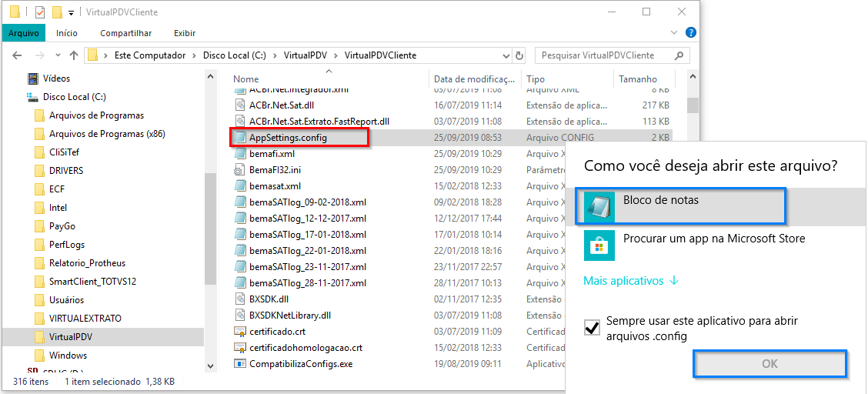Screen dimensions: 868x394
Task: Click the Properties quick access icon in title bar
Action: coord(40,12)
